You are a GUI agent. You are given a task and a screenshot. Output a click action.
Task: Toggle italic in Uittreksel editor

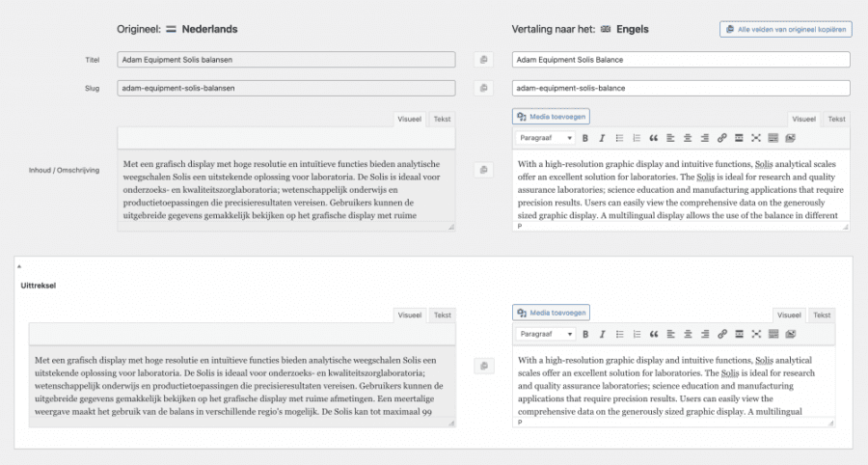(x=602, y=334)
